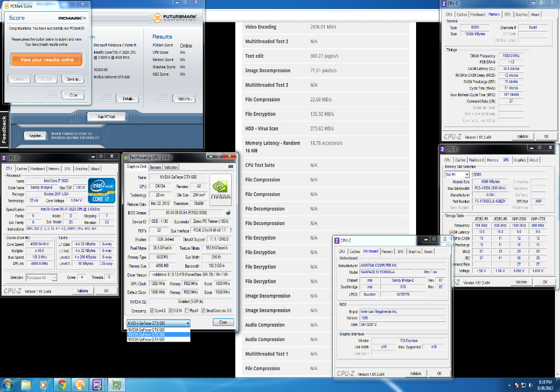Click the Action Center flag tray icon
560x392 pixels.
coord(517,385)
